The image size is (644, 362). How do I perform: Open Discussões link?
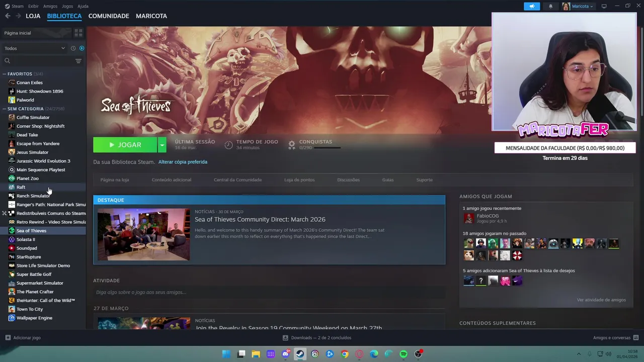tap(348, 179)
